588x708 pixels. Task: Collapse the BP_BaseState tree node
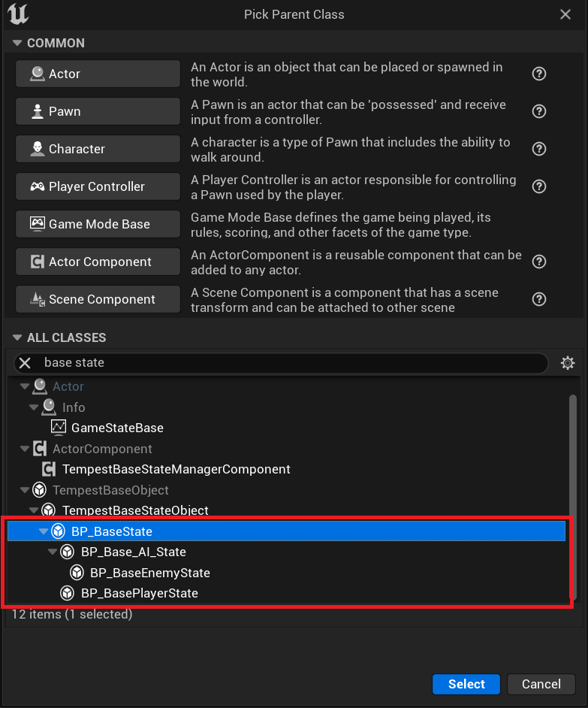[44, 531]
